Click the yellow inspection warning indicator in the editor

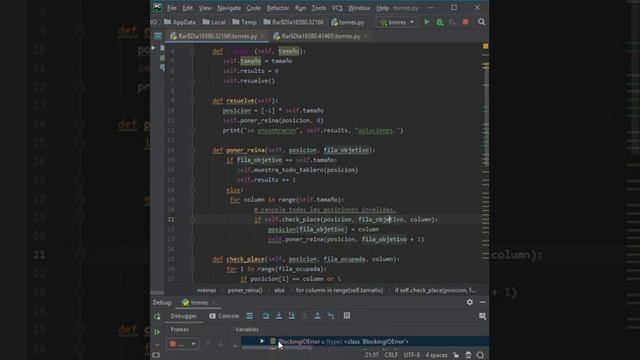coord(485,46)
